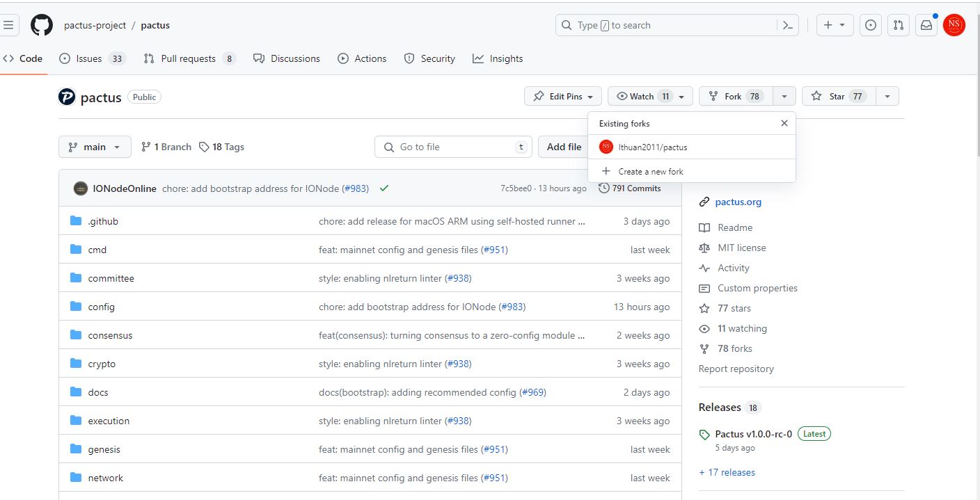Viewport: 980px width, 500px height.
Task: Open the consensus folder
Action: point(110,336)
